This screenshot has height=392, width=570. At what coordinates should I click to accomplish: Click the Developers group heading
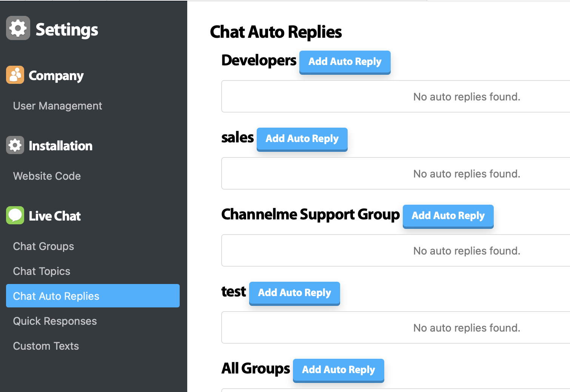click(259, 60)
